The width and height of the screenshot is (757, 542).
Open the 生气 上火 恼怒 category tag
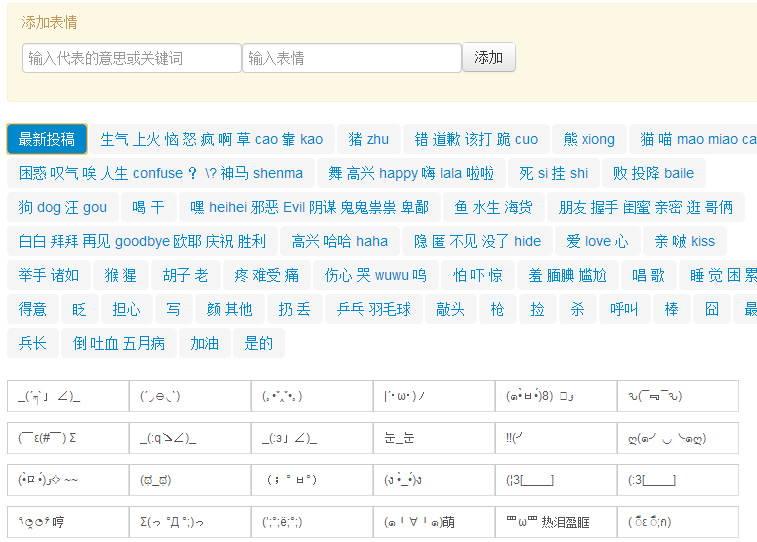(x=212, y=139)
